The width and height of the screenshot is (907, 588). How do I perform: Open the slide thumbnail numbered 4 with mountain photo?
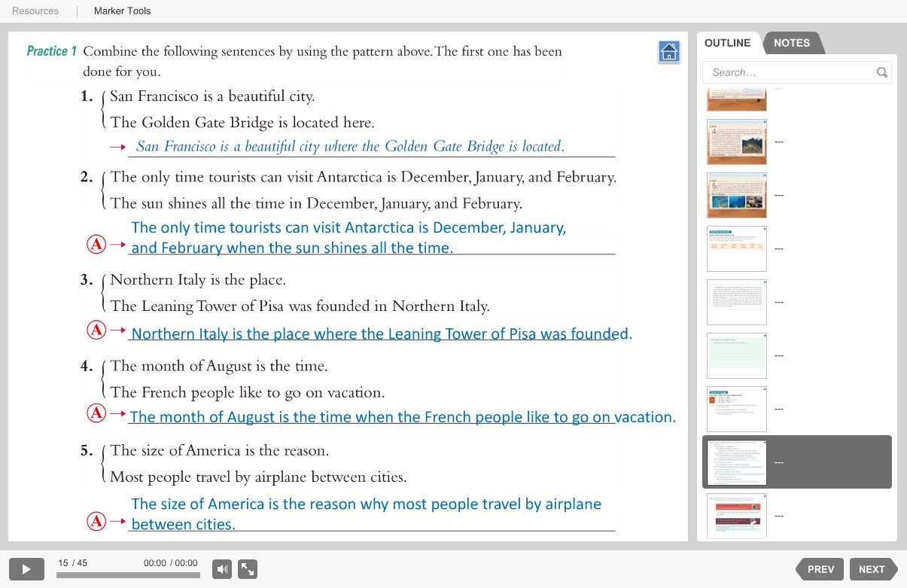[737, 142]
